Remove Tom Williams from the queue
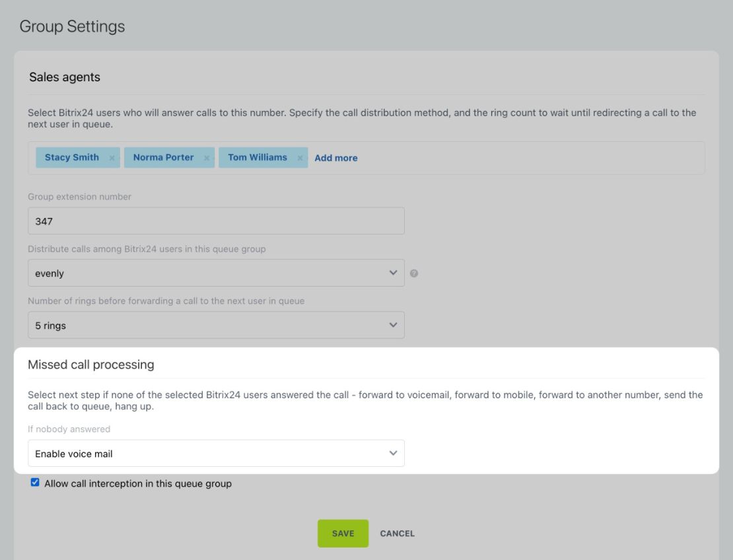The width and height of the screenshot is (733, 560). (300, 158)
